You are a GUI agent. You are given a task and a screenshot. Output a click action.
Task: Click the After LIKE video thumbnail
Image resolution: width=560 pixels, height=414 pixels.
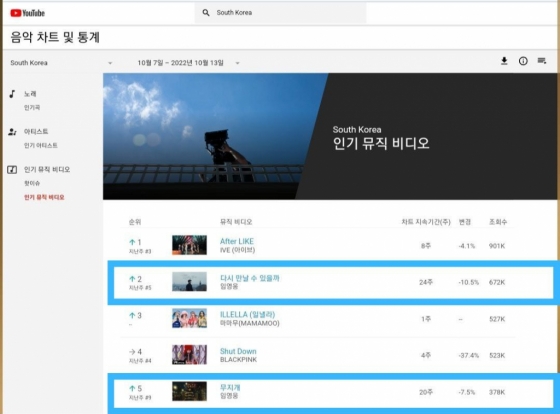pyautogui.click(x=189, y=245)
